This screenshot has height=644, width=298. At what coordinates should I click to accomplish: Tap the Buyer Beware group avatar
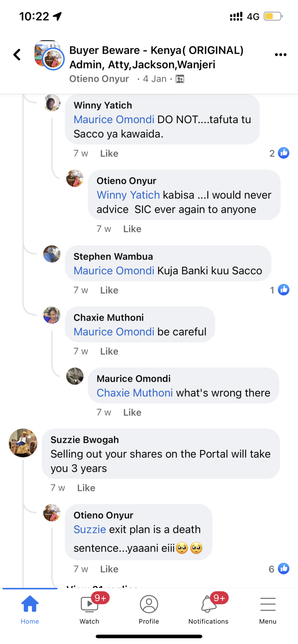point(49,55)
